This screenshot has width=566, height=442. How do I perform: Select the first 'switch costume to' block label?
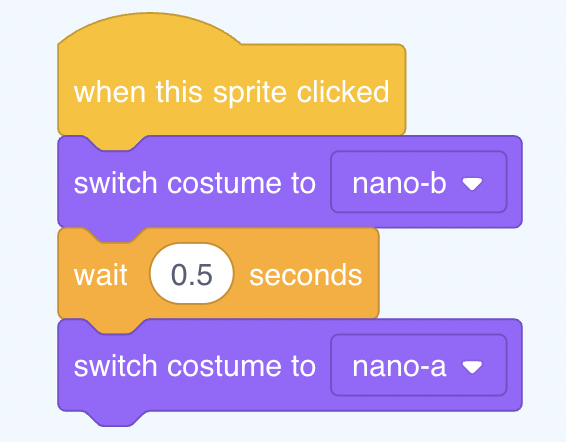[195, 183]
